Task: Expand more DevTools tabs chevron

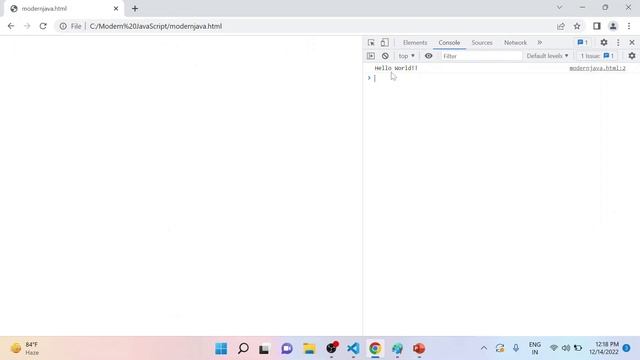Action: (540, 42)
